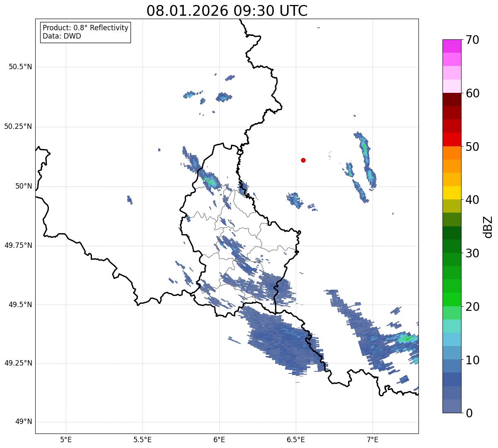
Task: Click the title '08.01.2026 09:30 UTC'
Action: pyautogui.click(x=227, y=11)
